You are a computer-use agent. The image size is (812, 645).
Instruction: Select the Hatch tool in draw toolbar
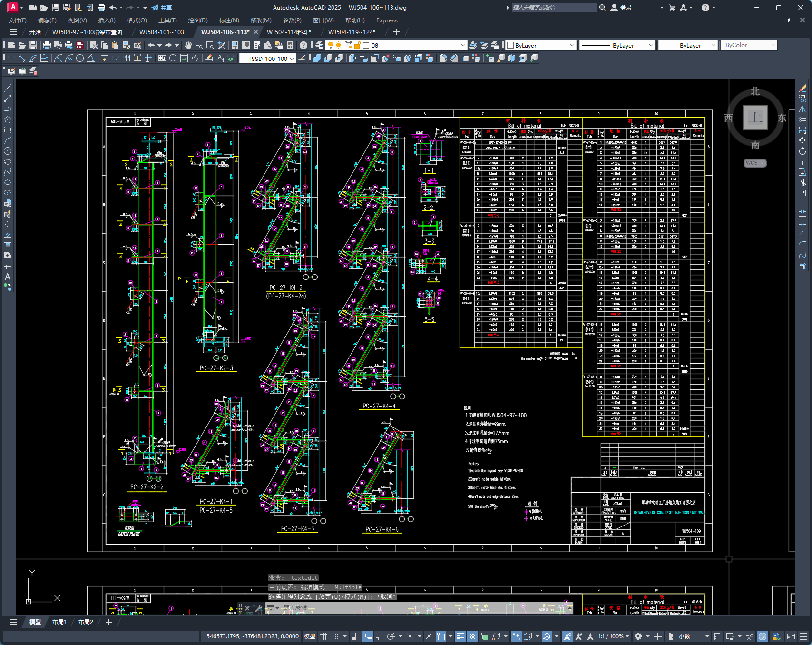click(8, 235)
